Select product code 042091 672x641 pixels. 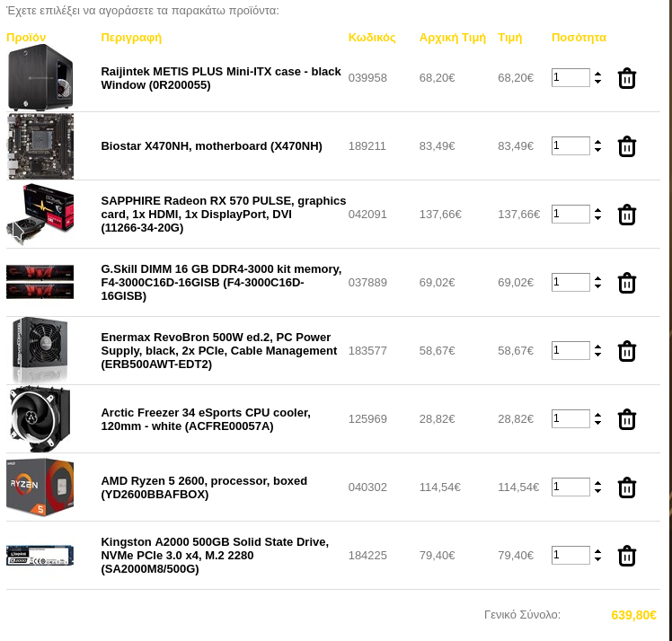coord(367,214)
